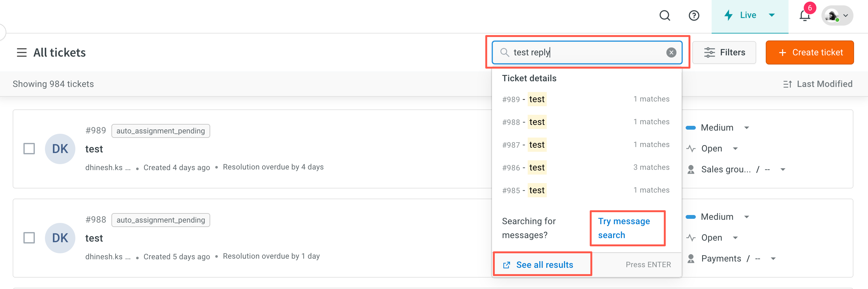
Task: Click the 'Press ENTER' hint text
Action: pyautogui.click(x=648, y=265)
